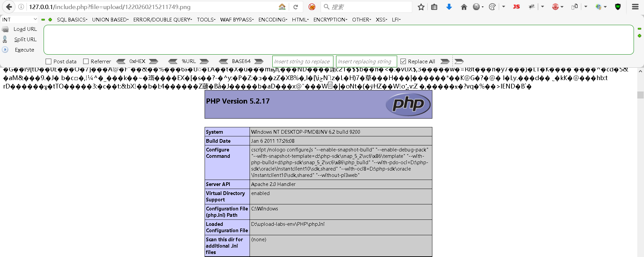Click the cookie-shaped extension icon
Viewport: 644px width, 257px height.
tap(492, 7)
